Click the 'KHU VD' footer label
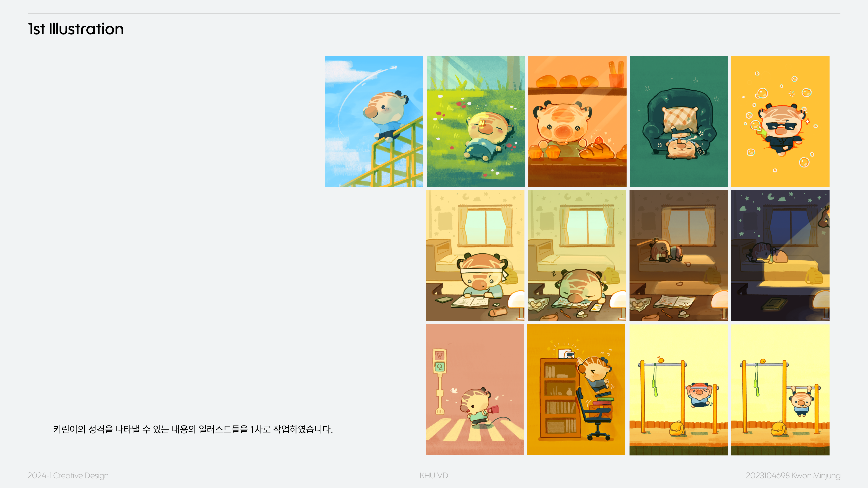Image resolution: width=868 pixels, height=488 pixels. tap(434, 476)
